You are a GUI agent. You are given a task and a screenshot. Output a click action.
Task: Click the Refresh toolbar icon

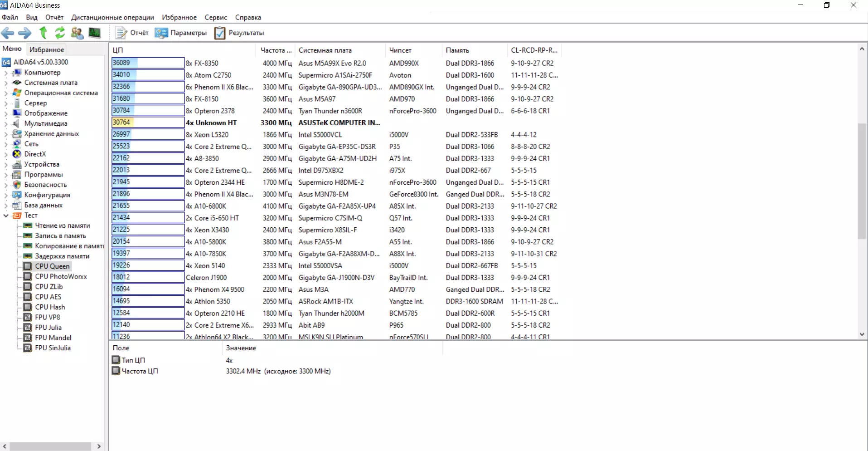[x=59, y=33]
